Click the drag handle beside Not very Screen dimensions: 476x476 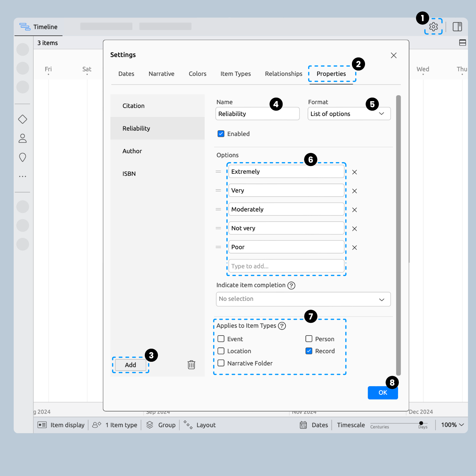tap(218, 228)
